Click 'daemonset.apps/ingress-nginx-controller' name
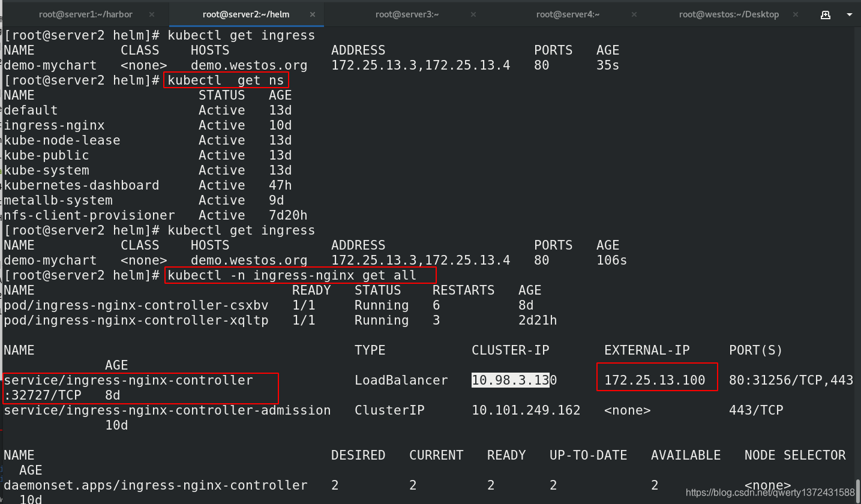This screenshot has height=504, width=861. pyautogui.click(x=155, y=485)
